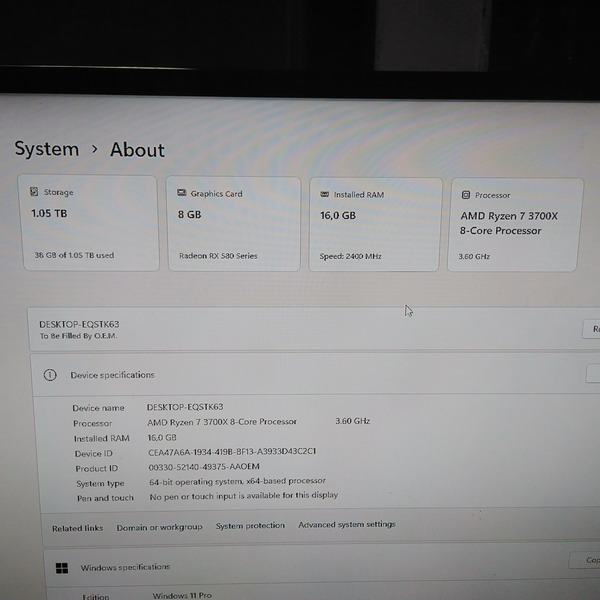The image size is (600, 600).
Task: Open the AMD Ryzen 7 3700X Processor card
Action: coord(515,225)
